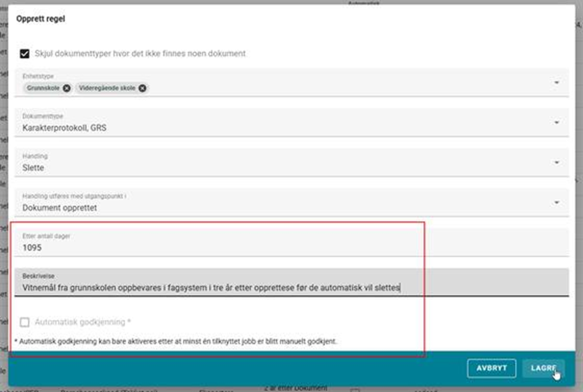Remove the Videregående skole chip via X icon
The image size is (583, 392).
(143, 88)
